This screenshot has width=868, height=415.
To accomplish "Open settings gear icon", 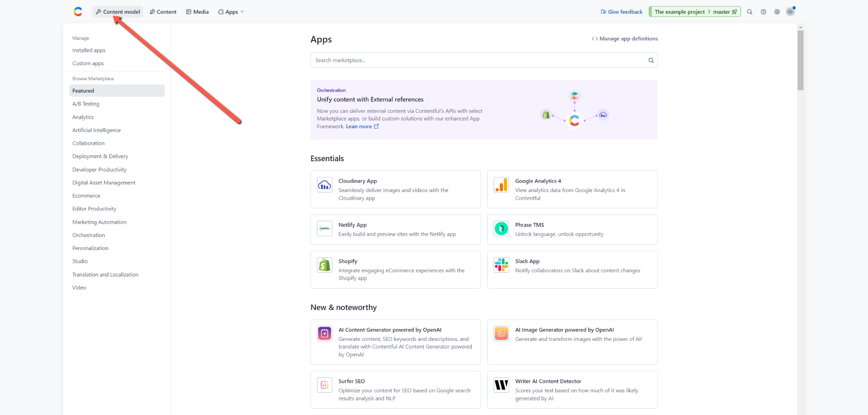I will (777, 12).
